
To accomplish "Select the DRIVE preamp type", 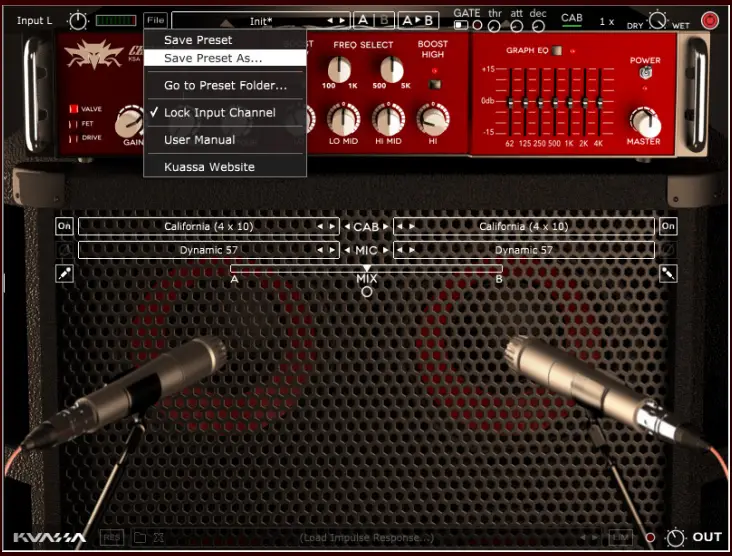I will pyautogui.click(x=74, y=138).
